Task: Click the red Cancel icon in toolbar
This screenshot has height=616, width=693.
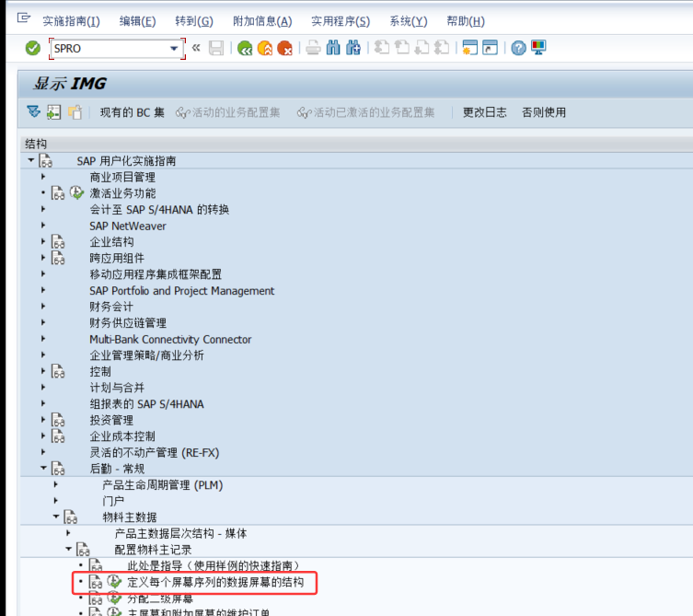Action: tap(284, 48)
